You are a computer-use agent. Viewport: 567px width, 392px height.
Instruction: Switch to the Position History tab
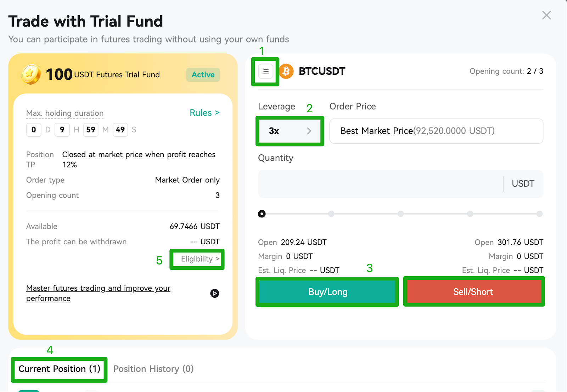[x=153, y=369]
